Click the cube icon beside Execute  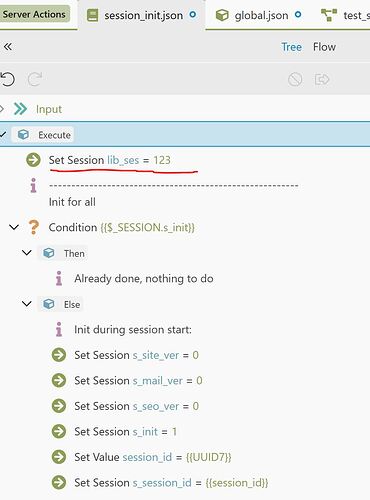click(x=23, y=135)
